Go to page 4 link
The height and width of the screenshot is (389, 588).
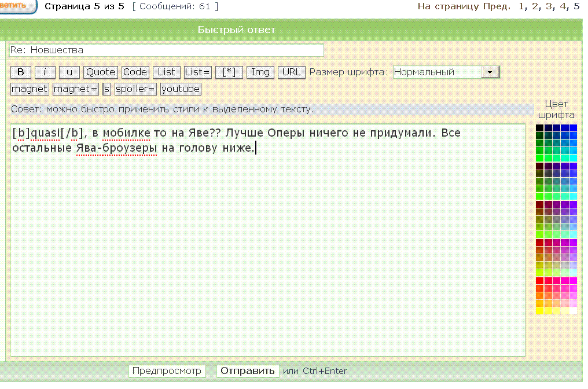[x=560, y=7]
